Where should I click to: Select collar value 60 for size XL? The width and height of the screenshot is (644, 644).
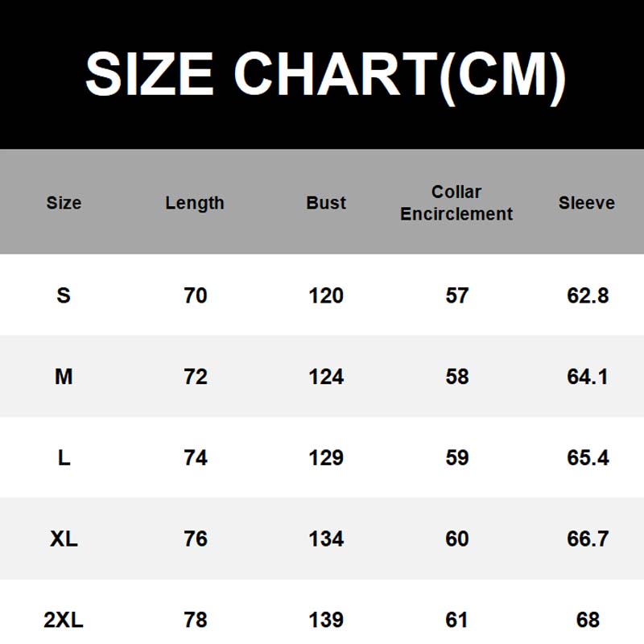tap(457, 539)
